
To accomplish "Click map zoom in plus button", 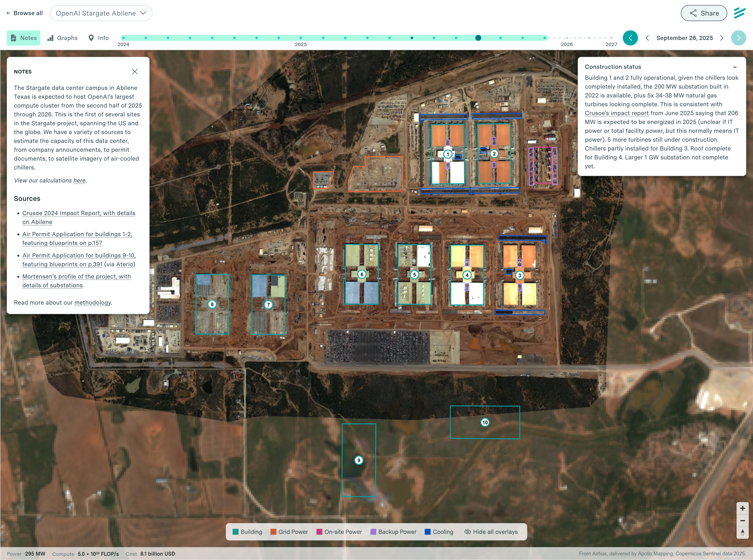I will (x=742, y=508).
